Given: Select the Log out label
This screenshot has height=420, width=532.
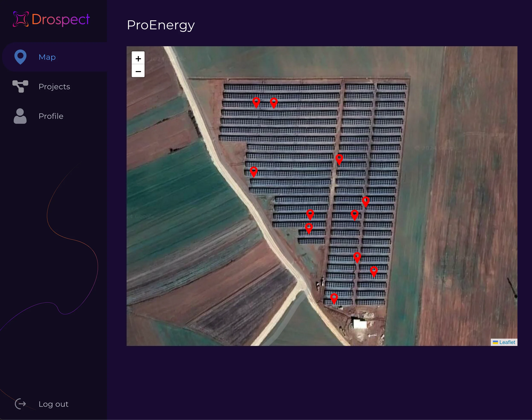Looking at the screenshot, I should [53, 404].
